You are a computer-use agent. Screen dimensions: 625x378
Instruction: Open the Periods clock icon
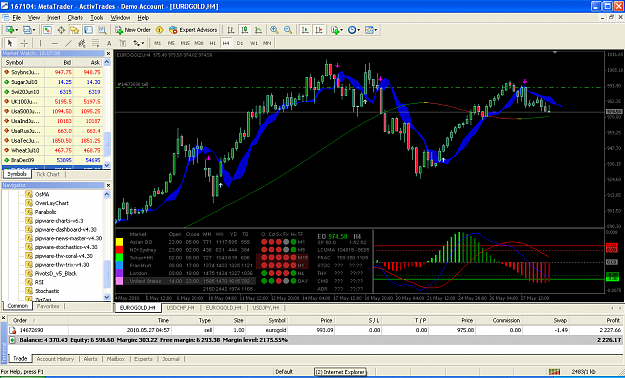coord(352,30)
